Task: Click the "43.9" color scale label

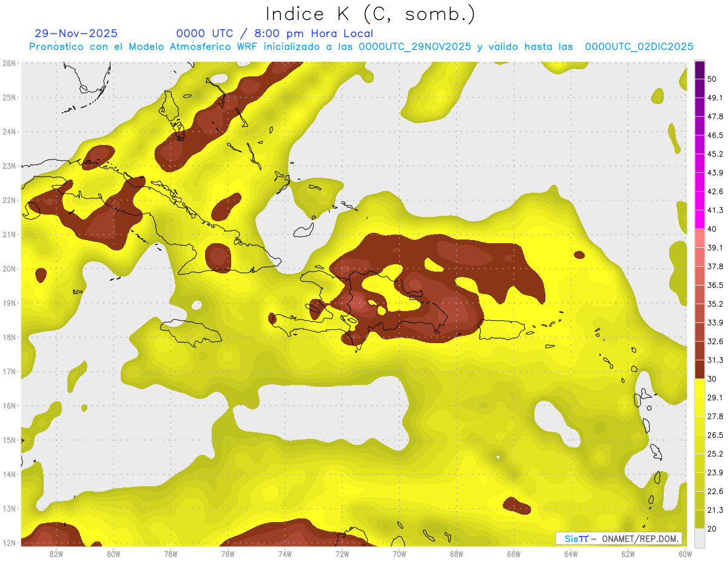Action: 715,173
